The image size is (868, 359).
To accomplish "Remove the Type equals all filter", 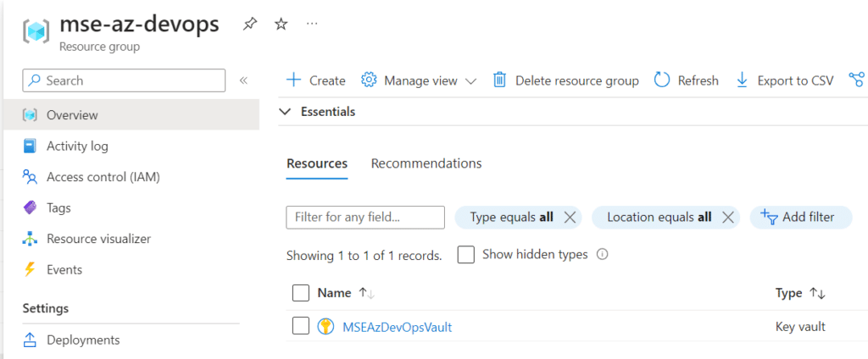I will 570,218.
